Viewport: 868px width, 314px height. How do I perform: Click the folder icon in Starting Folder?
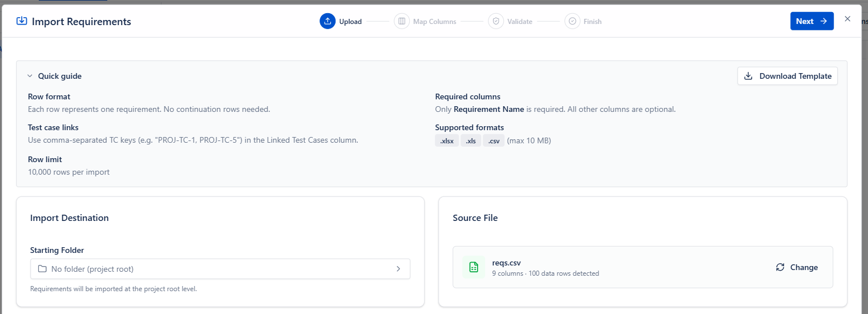[x=42, y=269]
